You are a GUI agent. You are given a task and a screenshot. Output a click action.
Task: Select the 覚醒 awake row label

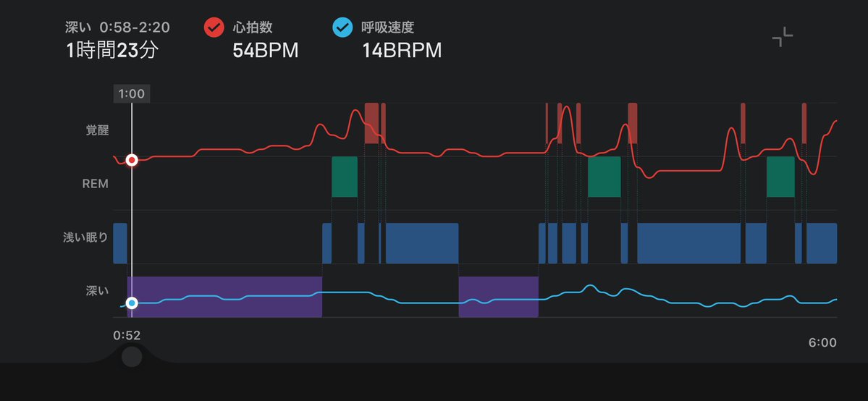click(98, 131)
